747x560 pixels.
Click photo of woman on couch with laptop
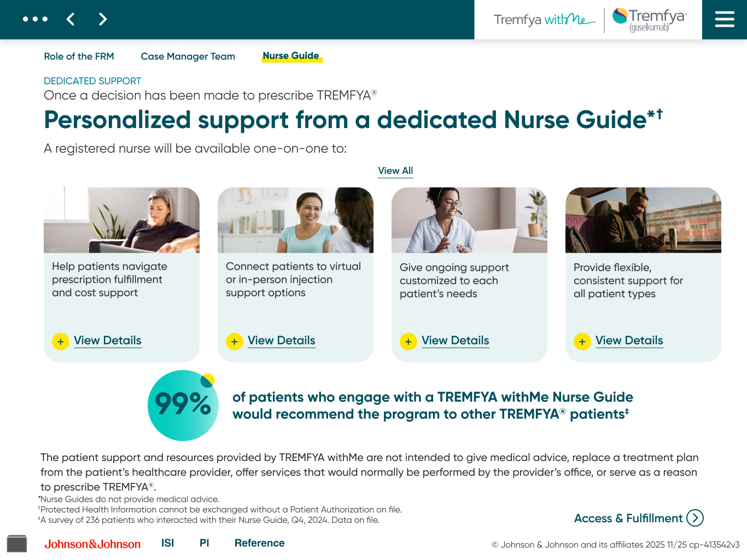(121, 220)
